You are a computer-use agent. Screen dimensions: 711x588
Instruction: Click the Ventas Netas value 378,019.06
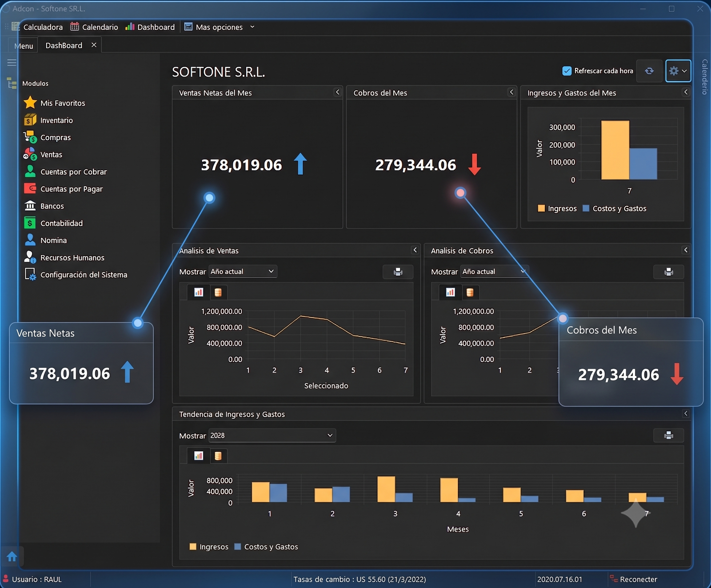[241, 165]
